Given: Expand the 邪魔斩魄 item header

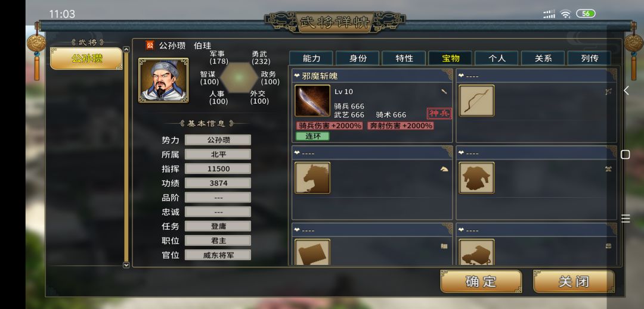Looking at the screenshot, I should pos(371,76).
